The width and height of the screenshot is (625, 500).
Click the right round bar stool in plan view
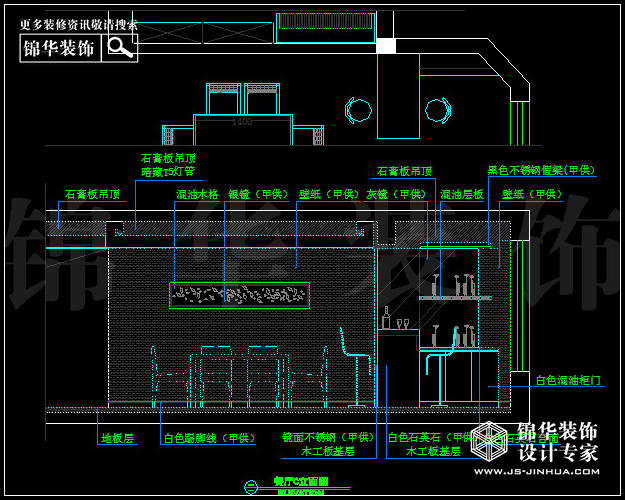tap(437, 109)
